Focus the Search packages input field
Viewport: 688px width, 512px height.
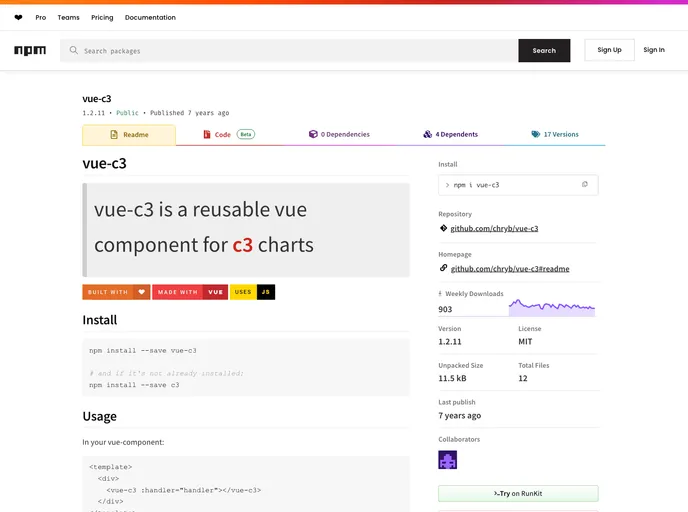click(289, 50)
